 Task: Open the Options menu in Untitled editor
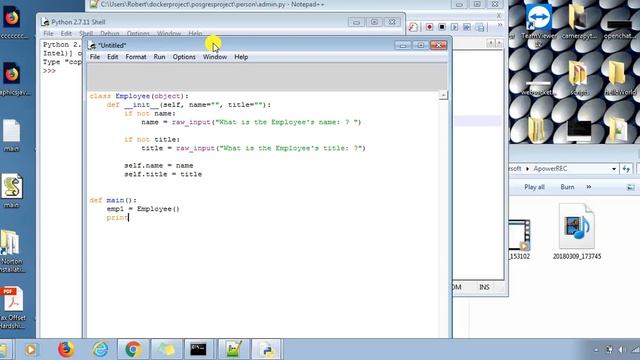(x=184, y=57)
